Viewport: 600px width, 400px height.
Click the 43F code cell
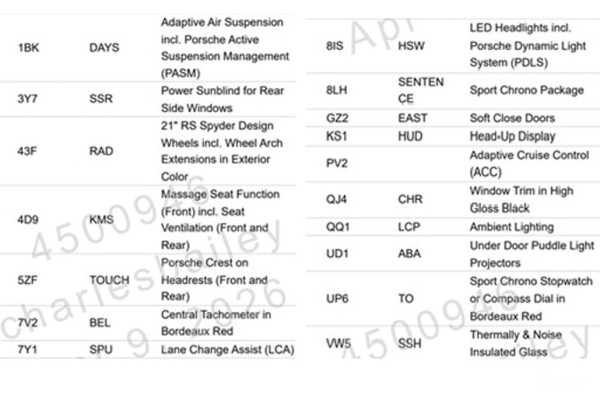[28, 151]
